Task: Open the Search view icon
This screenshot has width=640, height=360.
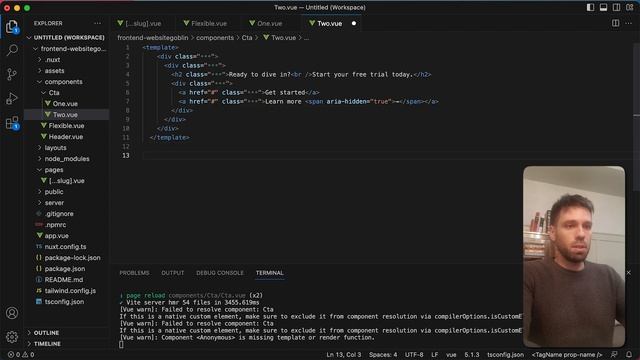Action: pyautogui.click(x=12, y=50)
